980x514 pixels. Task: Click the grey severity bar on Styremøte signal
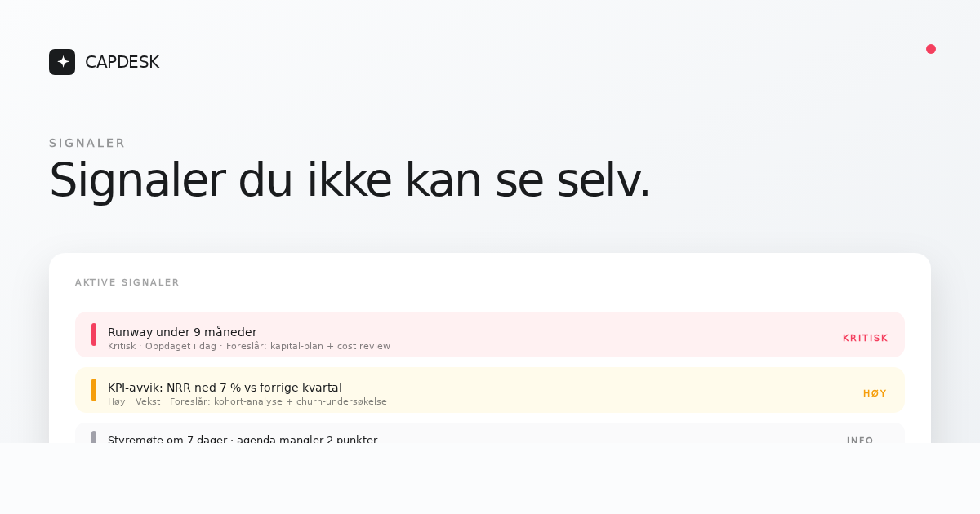[x=94, y=437]
